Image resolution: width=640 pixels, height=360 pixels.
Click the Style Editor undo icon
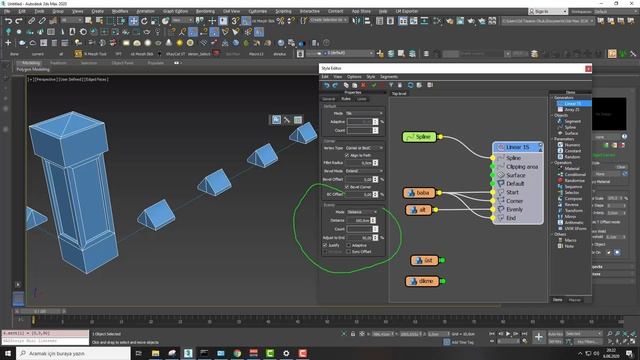point(327,85)
